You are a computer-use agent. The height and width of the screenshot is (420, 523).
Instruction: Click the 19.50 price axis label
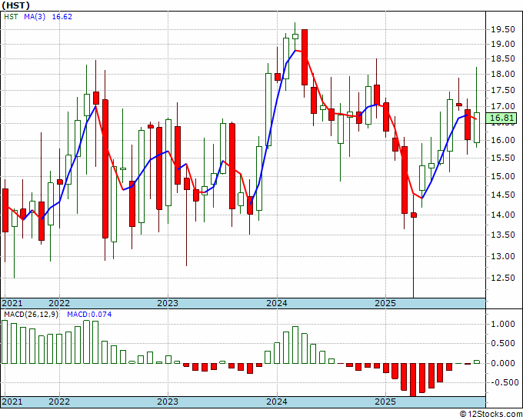(503, 30)
